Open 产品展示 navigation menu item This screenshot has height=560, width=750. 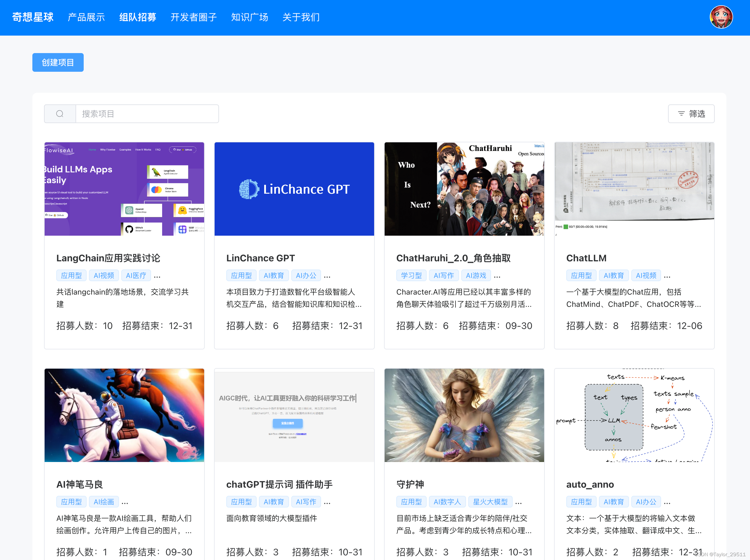click(x=86, y=17)
